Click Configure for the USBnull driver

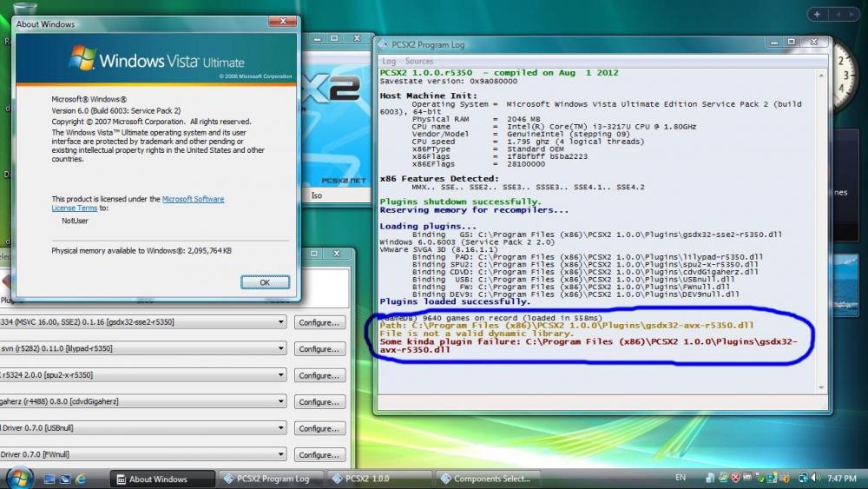(319, 428)
